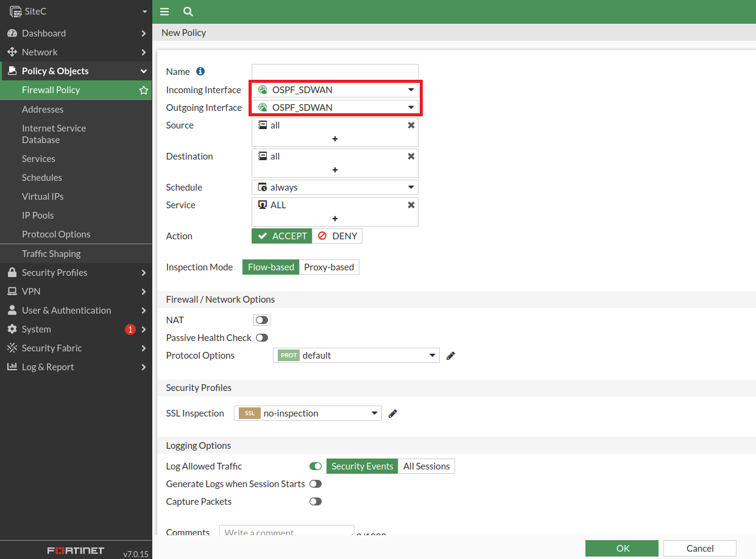The width and height of the screenshot is (756, 559).
Task: Click the Network icon in sidebar
Action: coord(12,52)
